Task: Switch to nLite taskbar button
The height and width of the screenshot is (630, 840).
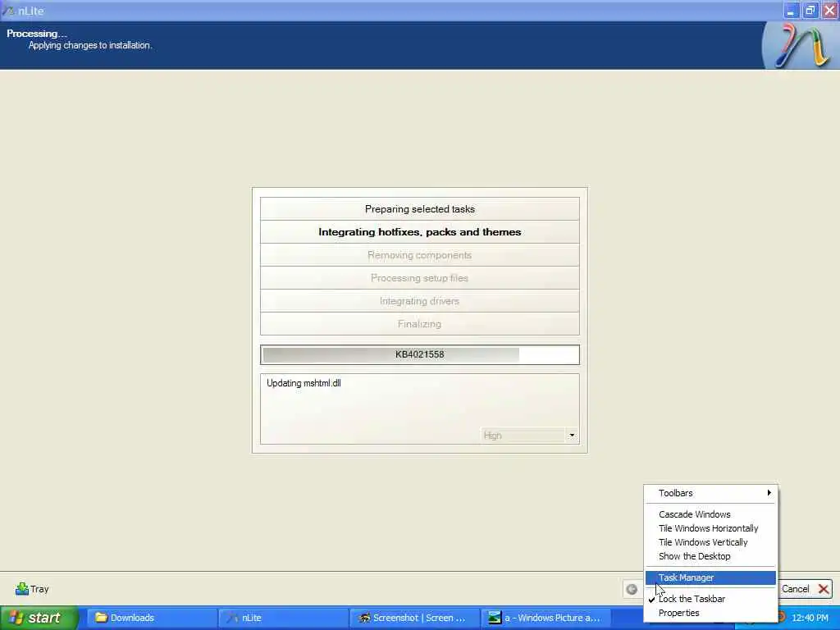Action: [x=282, y=618]
